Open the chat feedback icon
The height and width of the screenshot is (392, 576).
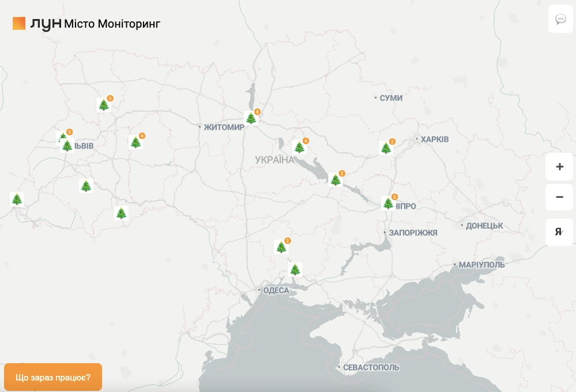[x=560, y=20]
